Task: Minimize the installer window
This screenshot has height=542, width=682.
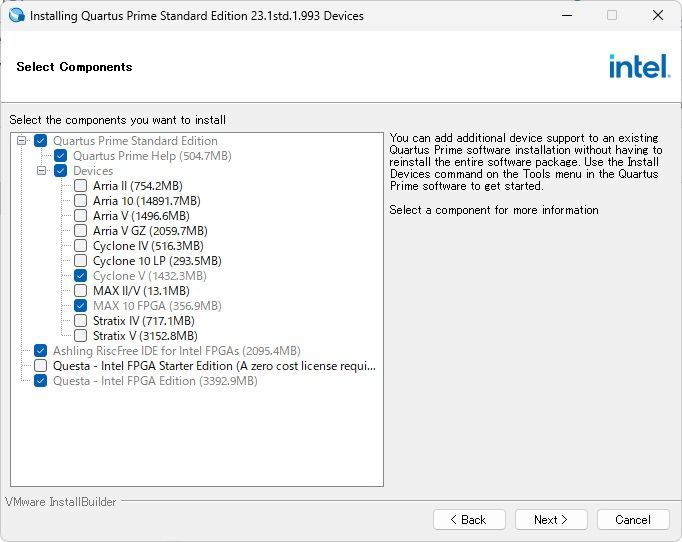Action: (x=567, y=15)
